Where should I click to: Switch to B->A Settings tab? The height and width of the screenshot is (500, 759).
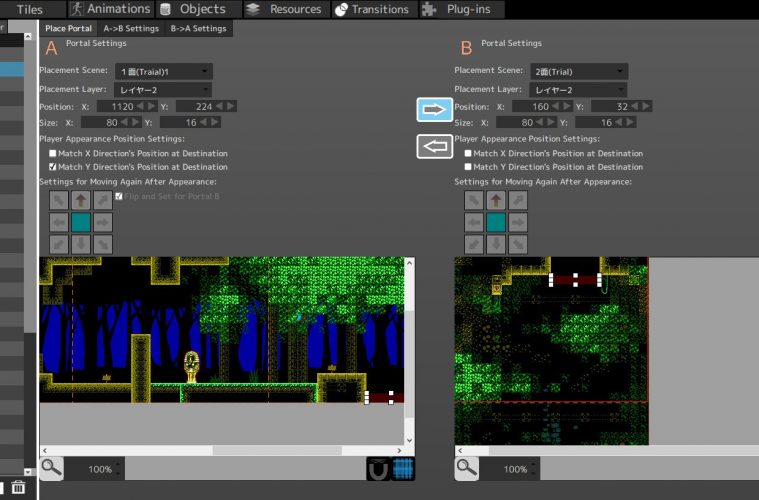(198, 29)
